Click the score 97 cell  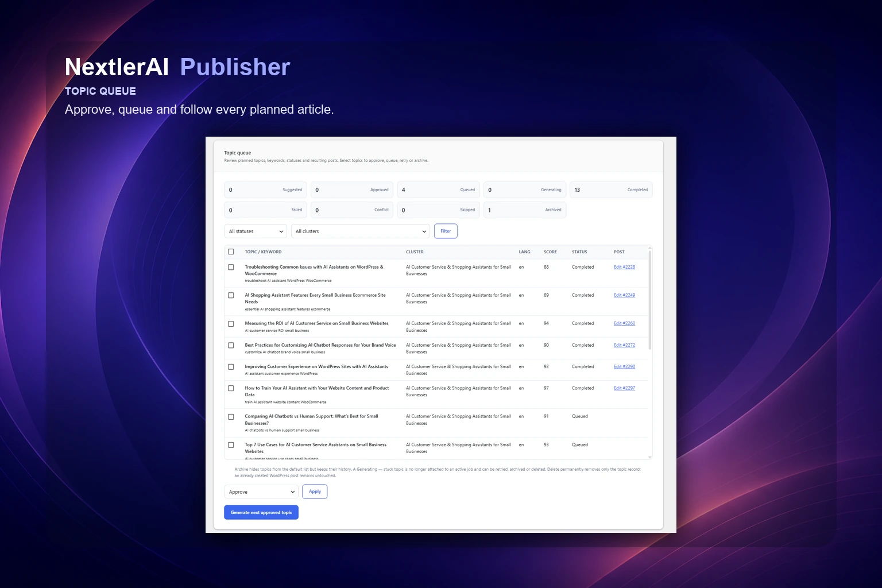click(546, 388)
